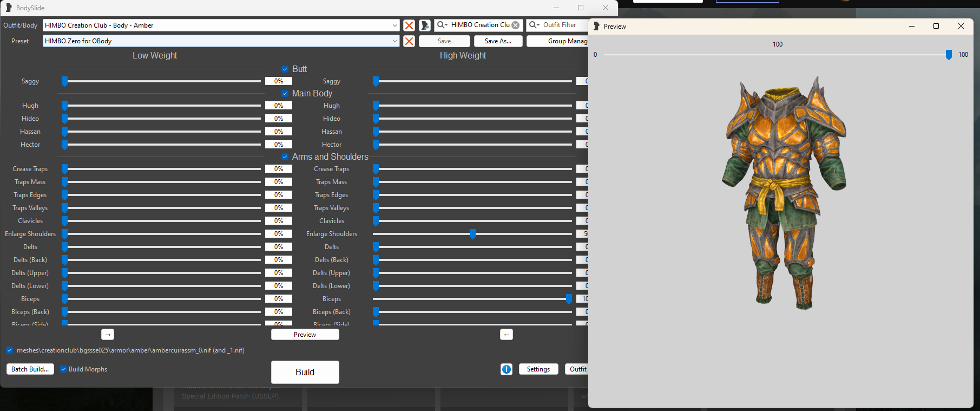The width and height of the screenshot is (980, 411).
Task: Click high weight Enlarge Shoulders slider handle
Action: [x=473, y=234]
